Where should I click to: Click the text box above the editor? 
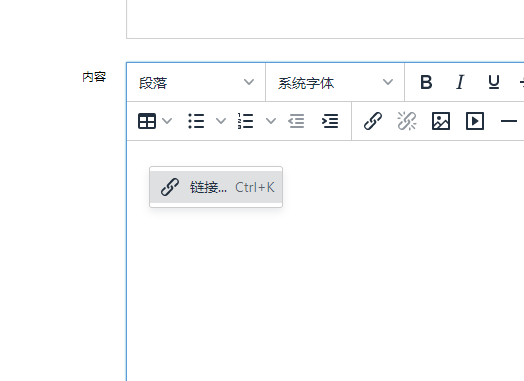pos(325,19)
